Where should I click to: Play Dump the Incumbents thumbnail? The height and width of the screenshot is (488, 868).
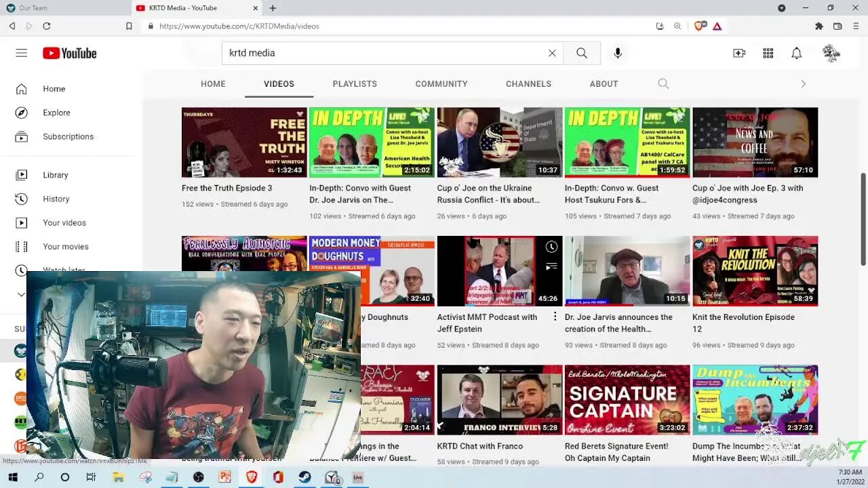[x=755, y=401]
